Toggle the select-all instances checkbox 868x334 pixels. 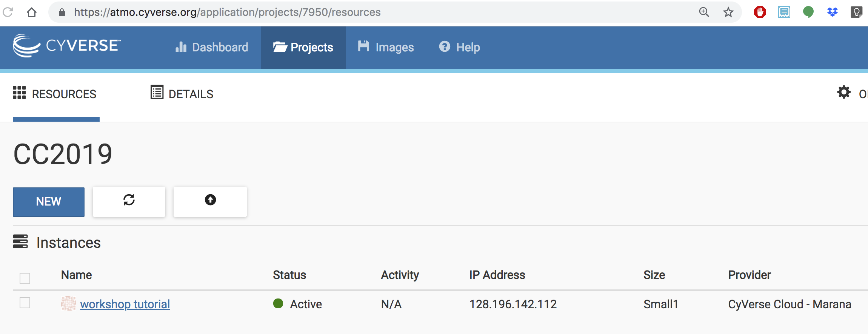[25, 278]
